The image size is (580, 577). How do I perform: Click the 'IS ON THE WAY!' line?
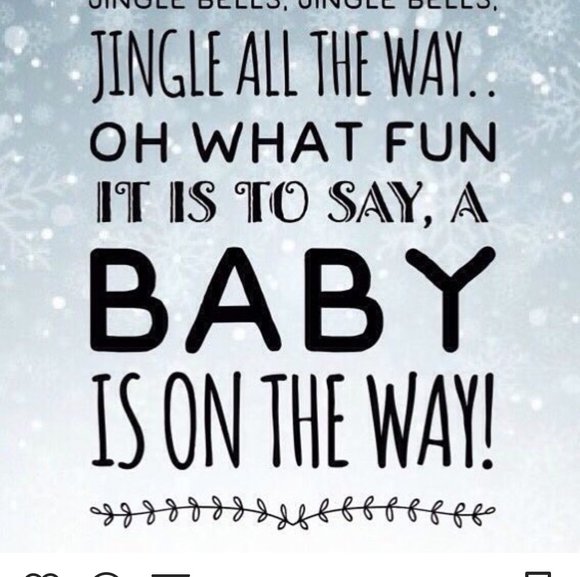292,421
